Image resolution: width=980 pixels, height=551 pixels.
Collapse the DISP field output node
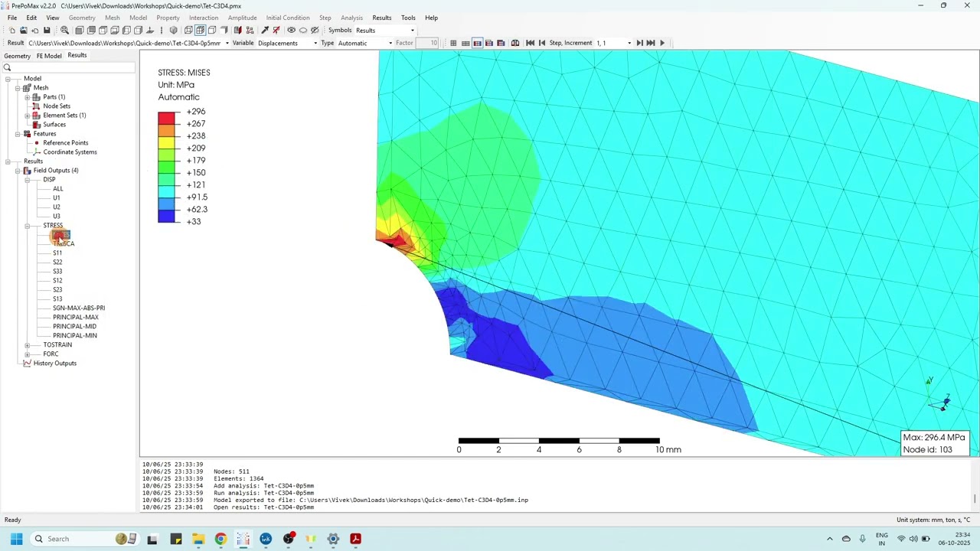click(x=27, y=180)
